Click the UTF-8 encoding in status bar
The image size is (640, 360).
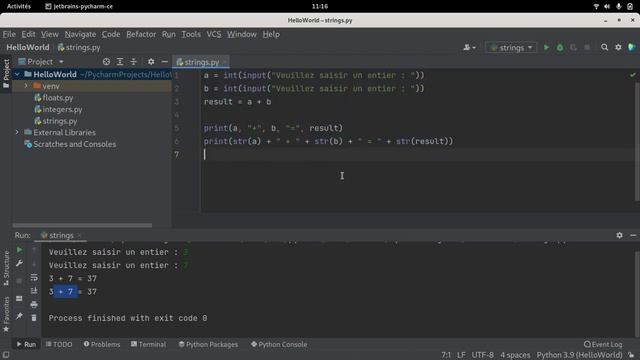(x=482, y=355)
